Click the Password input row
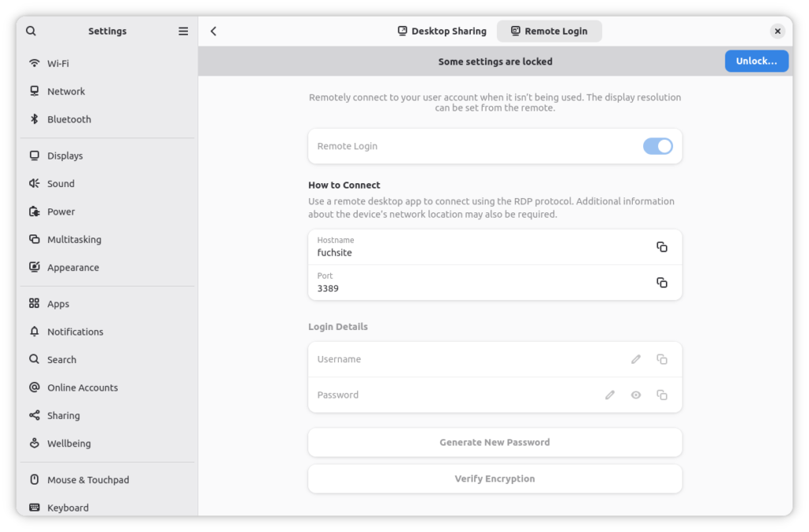Viewport: 809px width, 532px height. (495, 395)
